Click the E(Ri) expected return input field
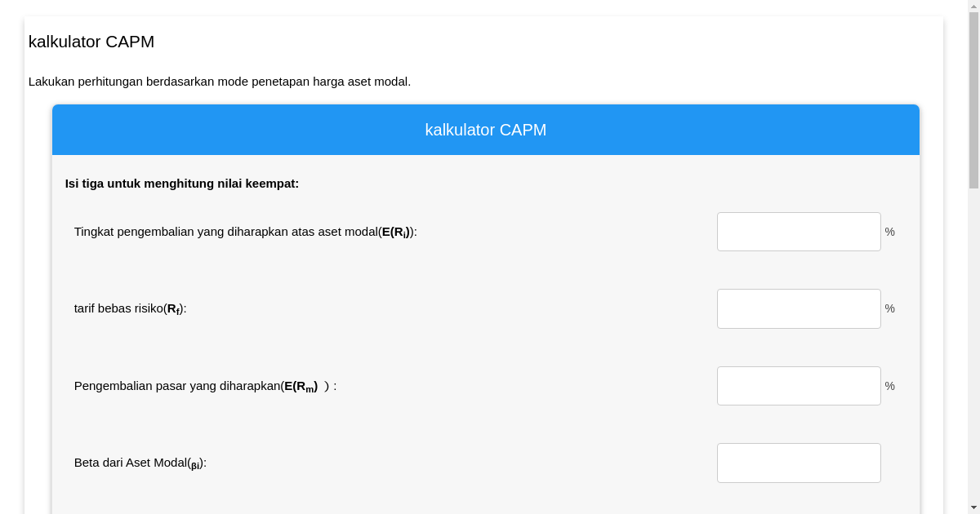Screen dimensions: 980x514 coord(799,231)
